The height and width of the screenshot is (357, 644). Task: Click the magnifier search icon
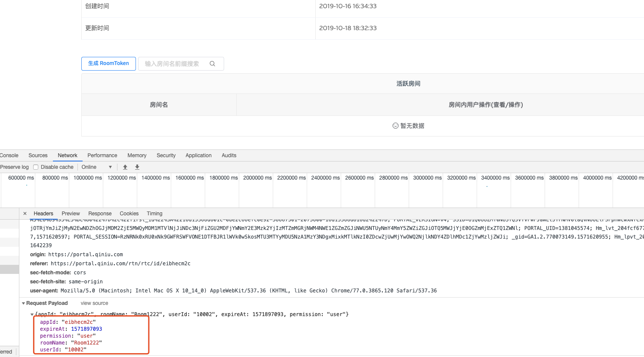213,64
